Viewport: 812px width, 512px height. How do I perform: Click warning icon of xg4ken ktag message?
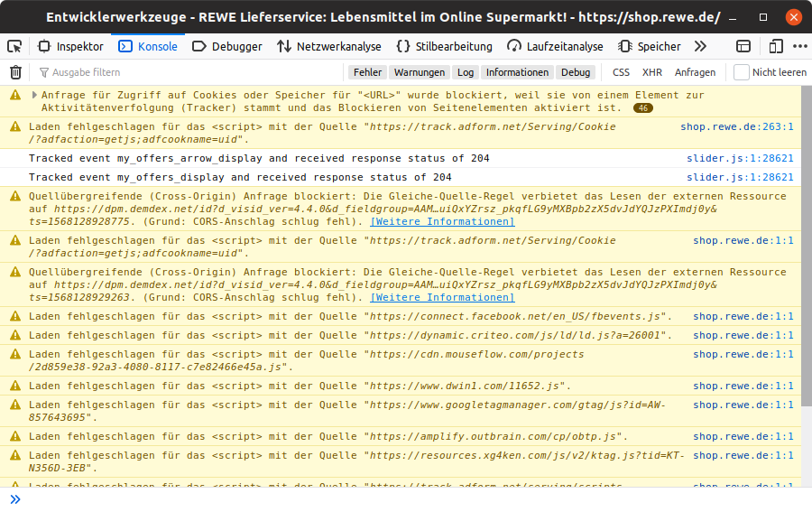(x=15, y=455)
